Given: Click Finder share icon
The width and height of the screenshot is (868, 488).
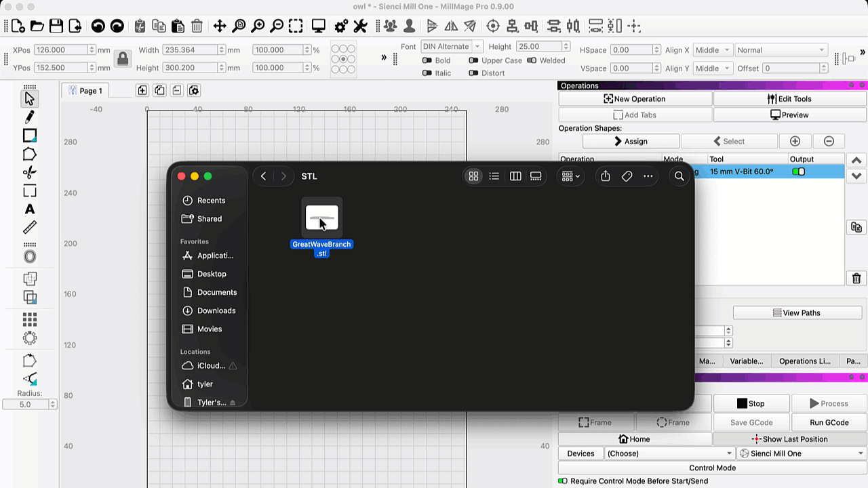Looking at the screenshot, I should coord(606,176).
